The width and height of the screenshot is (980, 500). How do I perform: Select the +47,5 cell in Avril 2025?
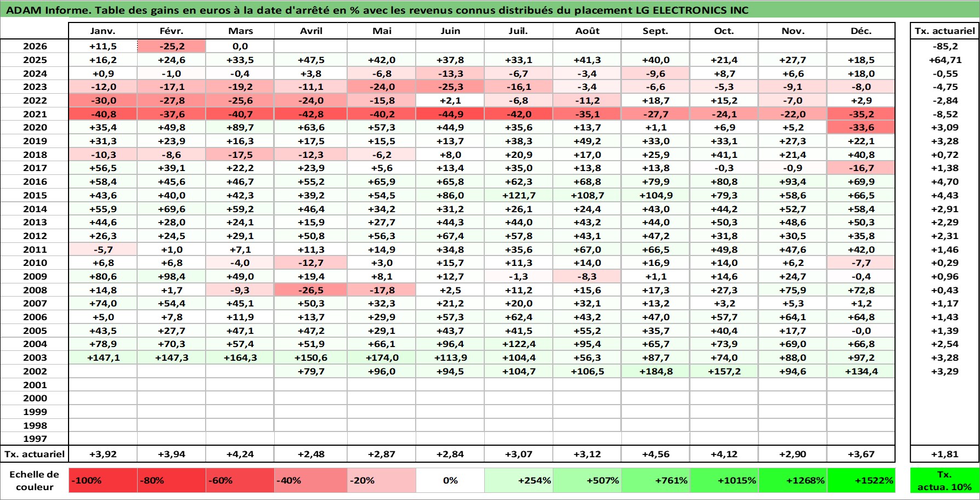(x=311, y=60)
